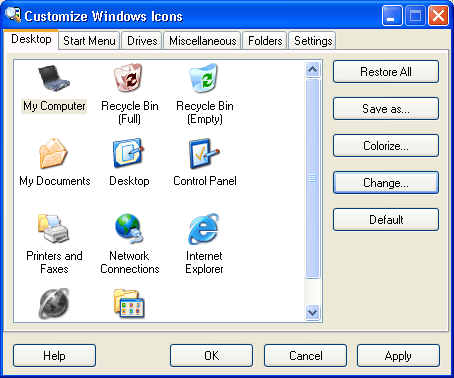
Task: Close the Customize Windows Icons window
Action: (438, 15)
